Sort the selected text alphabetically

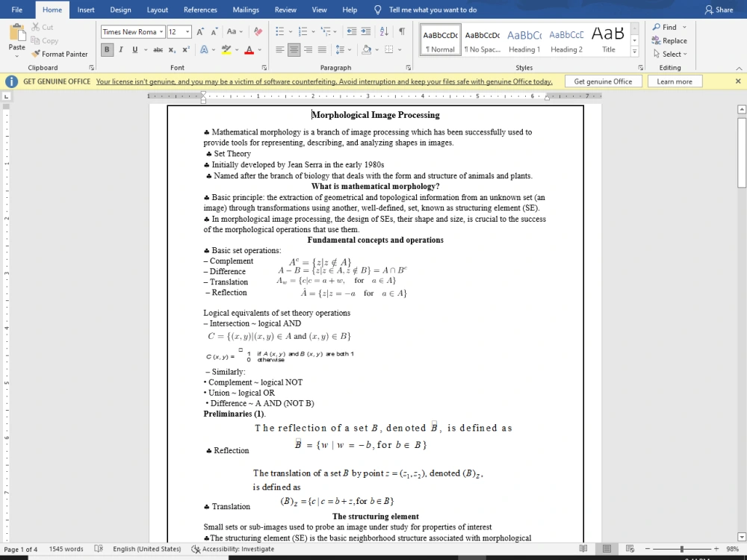(384, 32)
